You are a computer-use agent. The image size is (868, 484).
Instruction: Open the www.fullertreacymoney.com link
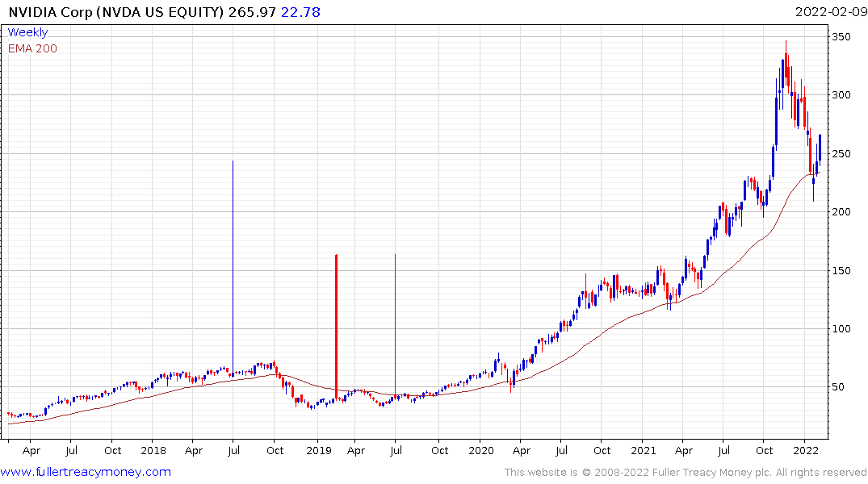point(86,472)
